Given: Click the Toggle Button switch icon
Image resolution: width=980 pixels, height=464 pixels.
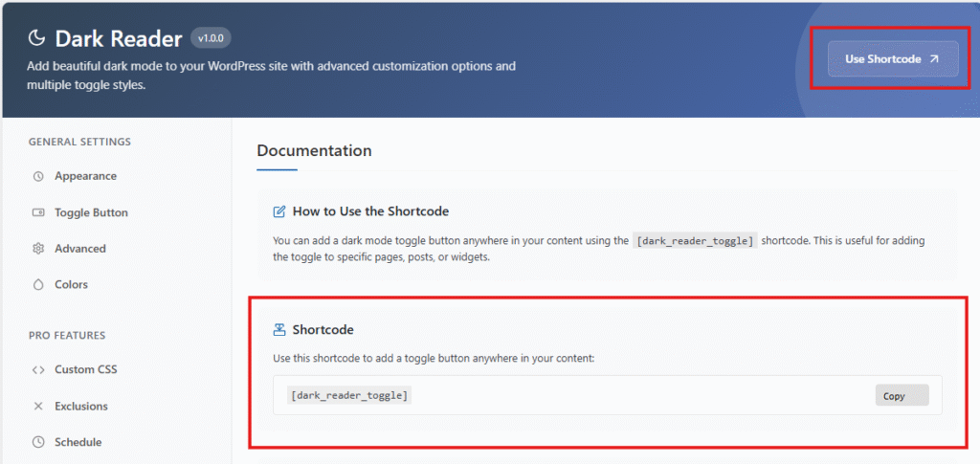Looking at the screenshot, I should click(38, 212).
